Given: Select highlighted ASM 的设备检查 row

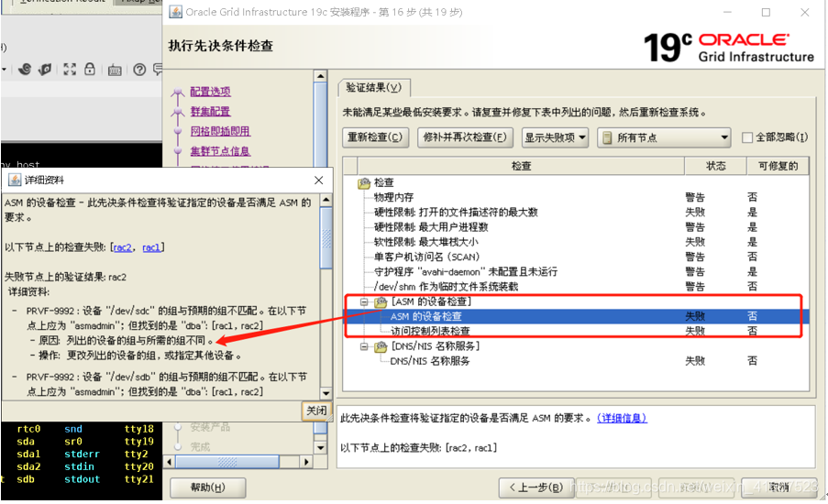Looking at the screenshot, I should (576, 316).
